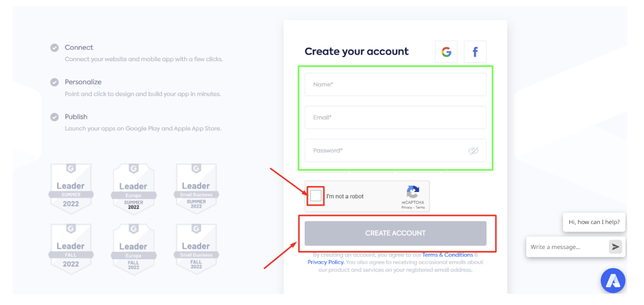Click the checkmark icon beside Connect
Viewport: 644px width, 305px height.
(55, 48)
